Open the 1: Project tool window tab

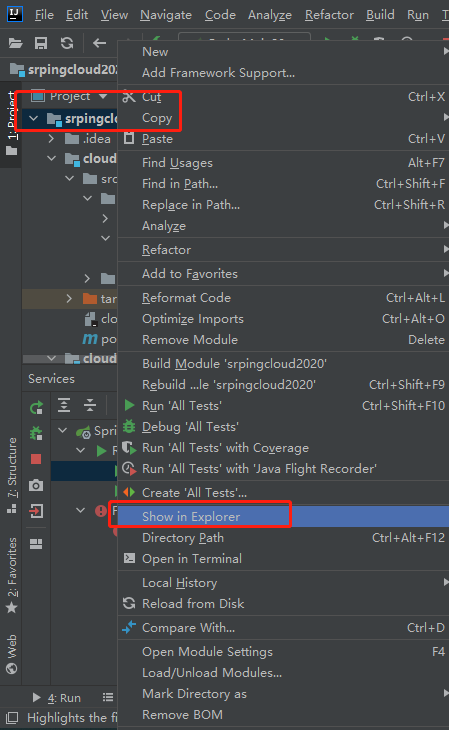tap(11, 123)
